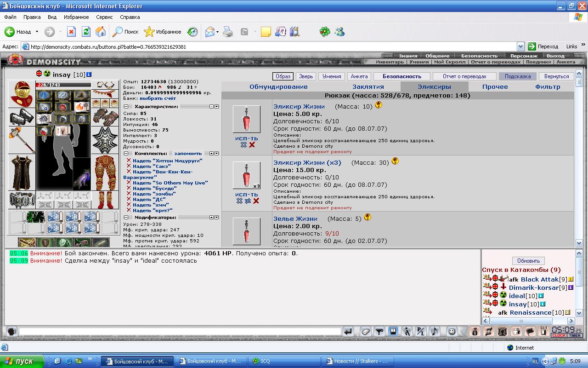This screenshot has width=588, height=368.
Task: Click the Зверь button
Action: 305,76
